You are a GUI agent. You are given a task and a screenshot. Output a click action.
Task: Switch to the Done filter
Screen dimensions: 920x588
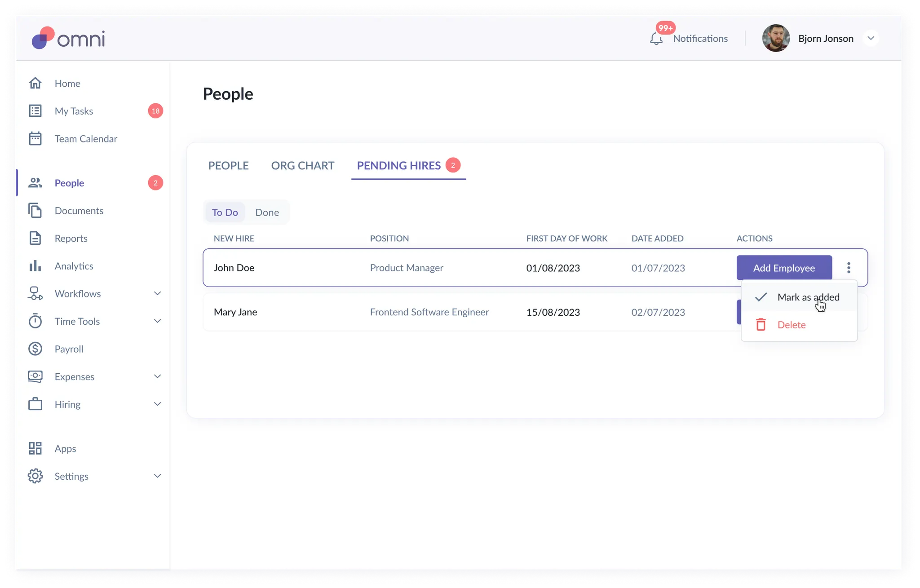pos(267,212)
